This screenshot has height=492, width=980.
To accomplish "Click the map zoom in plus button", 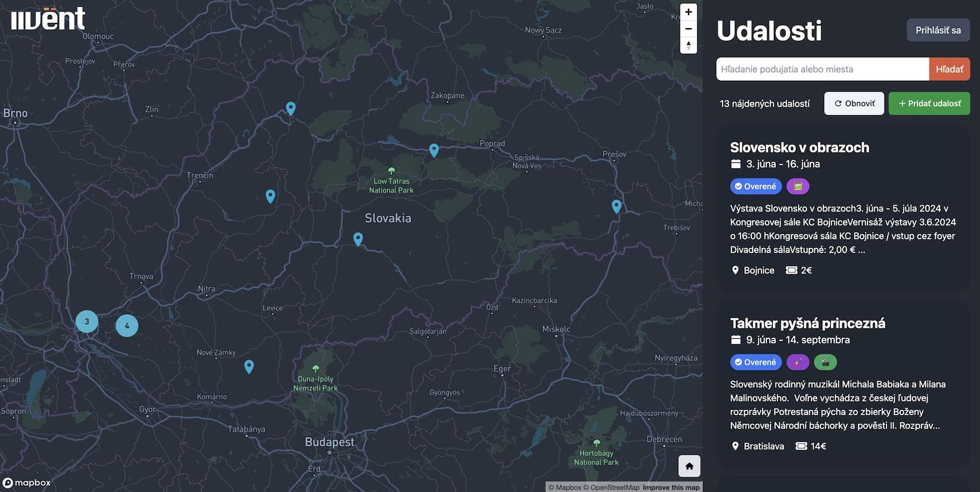I will click(x=689, y=12).
